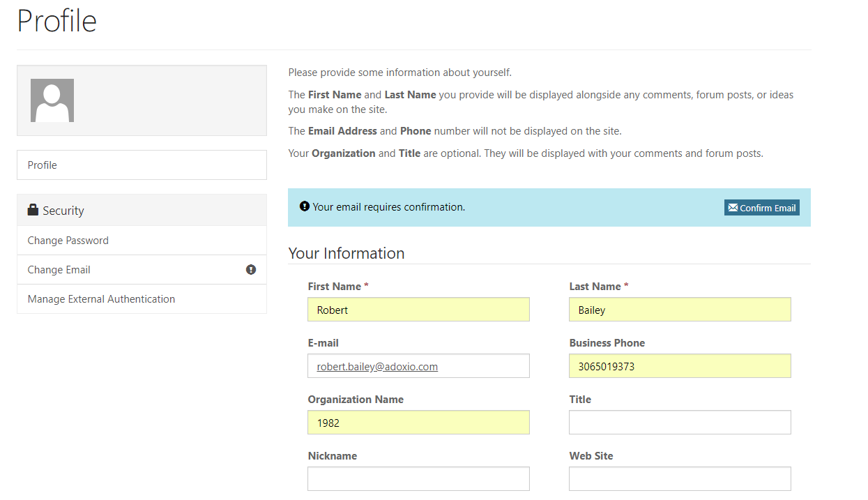Click into the empty Title field
Viewport: 868px width, 500px height.
[x=680, y=423]
